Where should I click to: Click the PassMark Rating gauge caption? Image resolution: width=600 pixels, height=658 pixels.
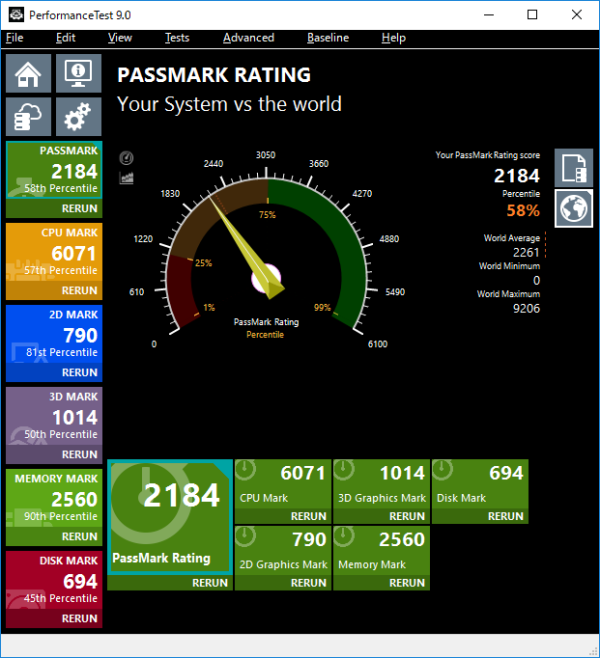tap(266, 322)
